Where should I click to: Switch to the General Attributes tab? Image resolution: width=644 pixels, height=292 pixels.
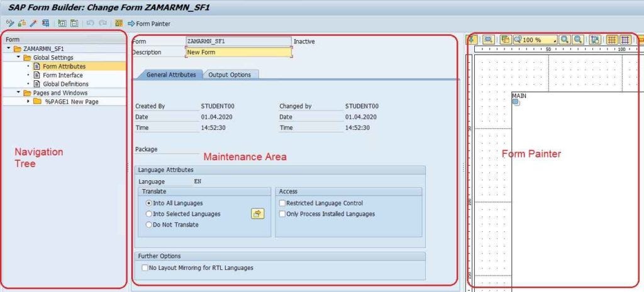(x=171, y=75)
